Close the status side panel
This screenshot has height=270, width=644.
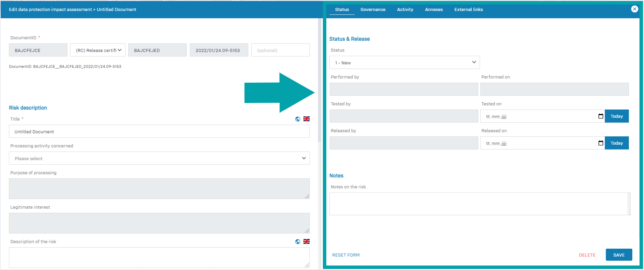(x=634, y=9)
